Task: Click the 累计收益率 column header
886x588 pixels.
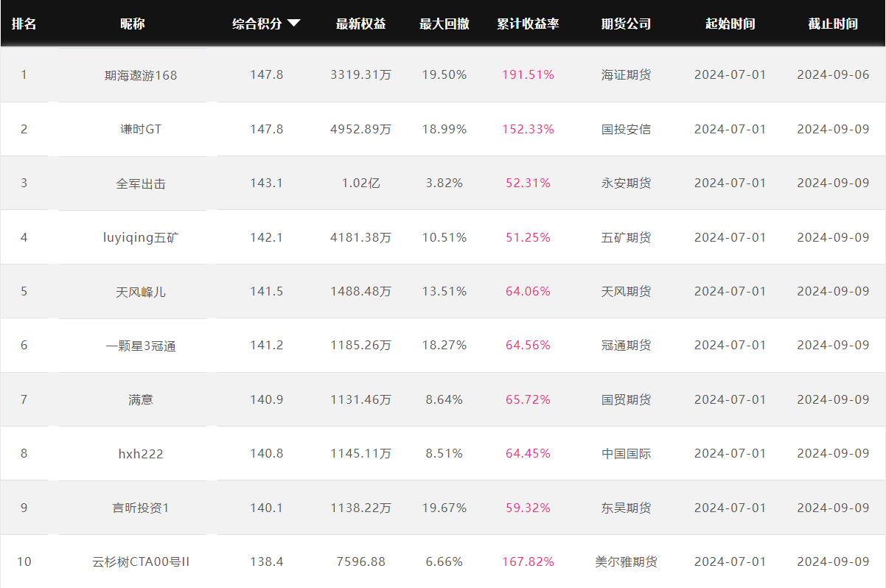Action: coord(528,24)
